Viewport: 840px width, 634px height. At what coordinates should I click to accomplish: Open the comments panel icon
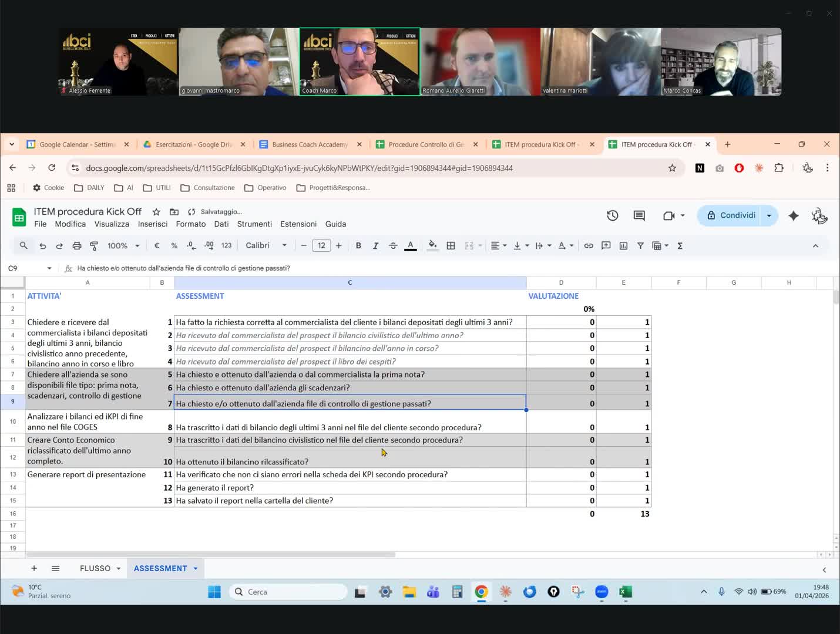(639, 215)
